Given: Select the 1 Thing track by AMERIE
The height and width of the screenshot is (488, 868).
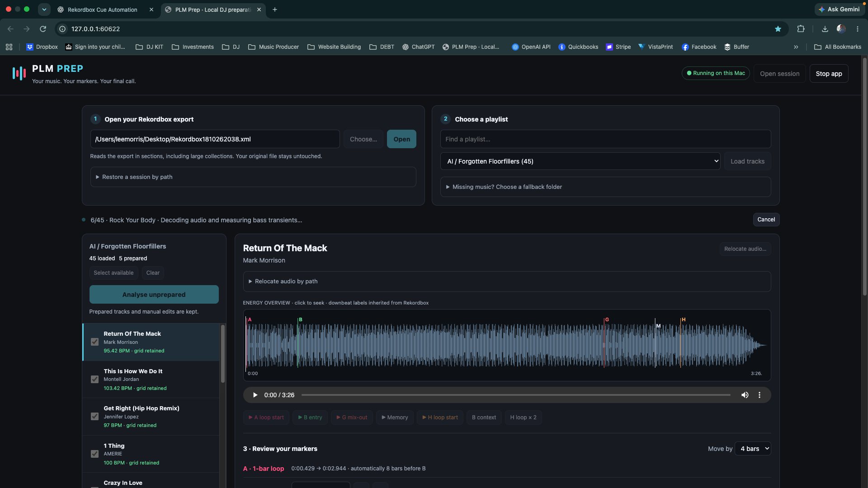Looking at the screenshot, I should (x=151, y=454).
